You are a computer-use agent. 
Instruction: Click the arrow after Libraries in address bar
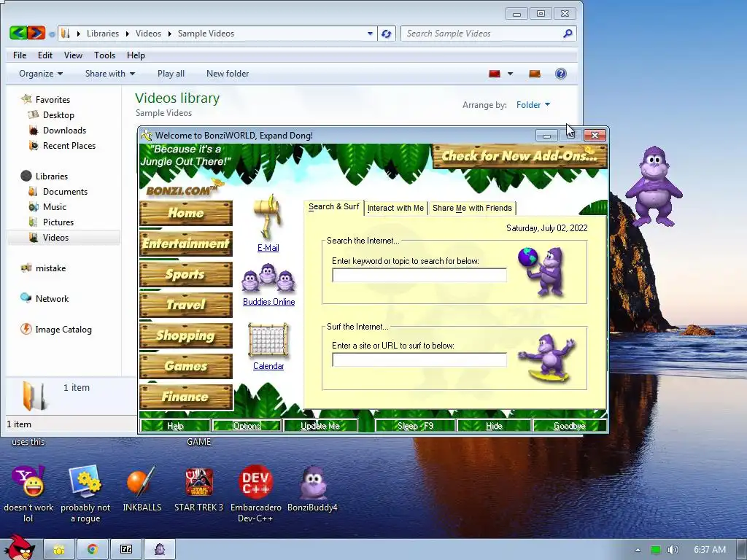coord(127,34)
